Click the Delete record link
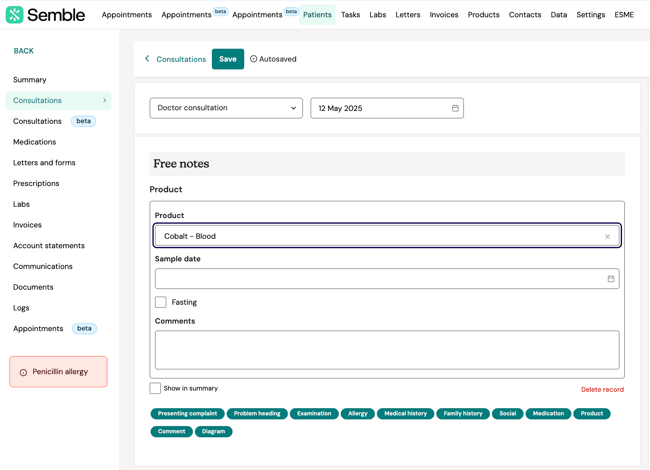Viewport: 650px width, 470px height. click(602, 390)
